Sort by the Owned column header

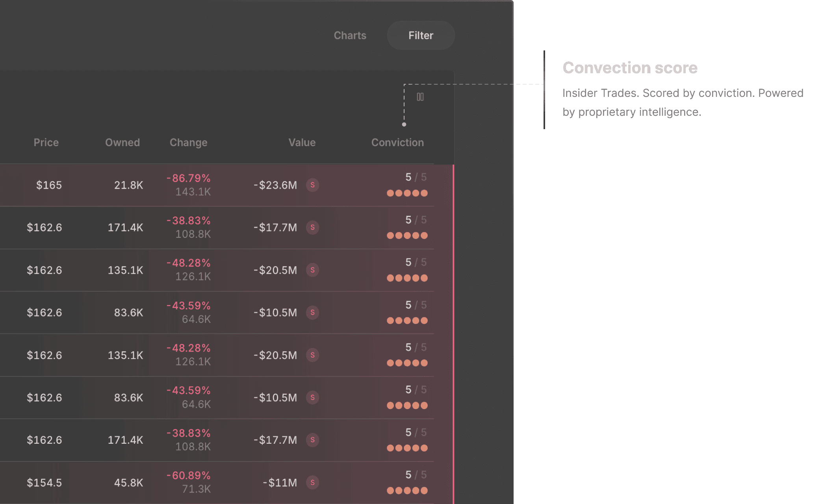click(122, 143)
